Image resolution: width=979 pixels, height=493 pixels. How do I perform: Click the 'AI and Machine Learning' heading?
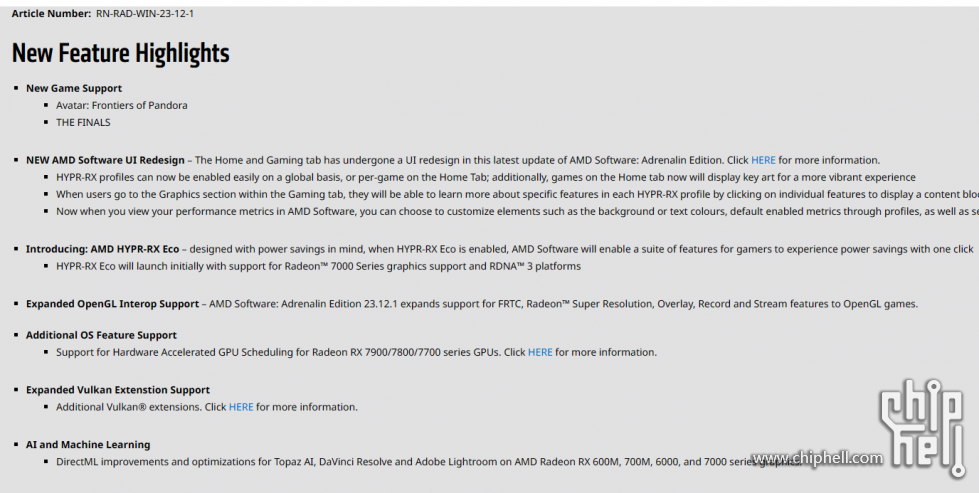(88, 445)
